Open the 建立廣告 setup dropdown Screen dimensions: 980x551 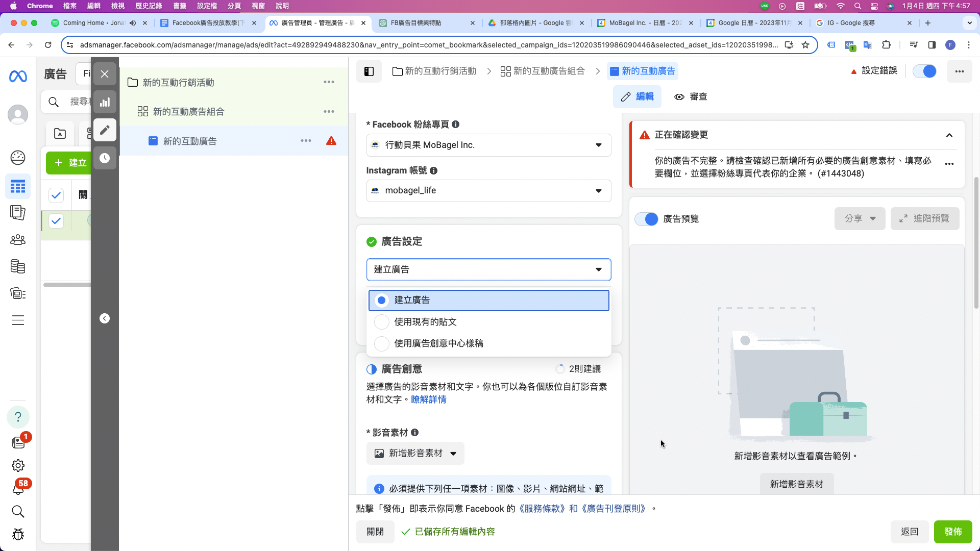click(x=489, y=270)
